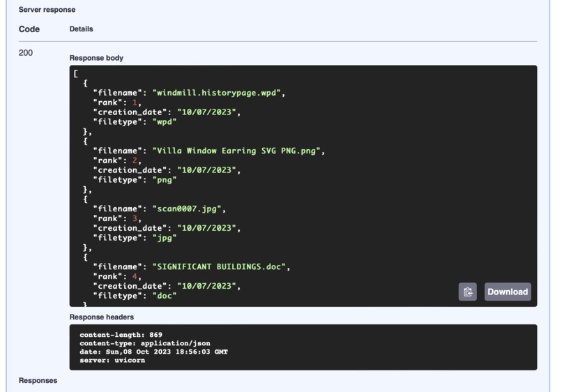Click the rank value 1
Image resolution: width=562 pixels, height=392 pixels.
(x=135, y=103)
